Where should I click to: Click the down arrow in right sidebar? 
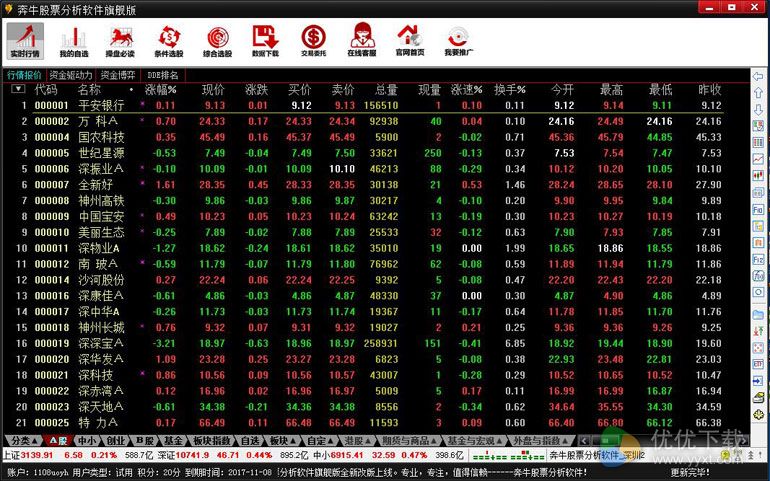pyautogui.click(x=758, y=109)
